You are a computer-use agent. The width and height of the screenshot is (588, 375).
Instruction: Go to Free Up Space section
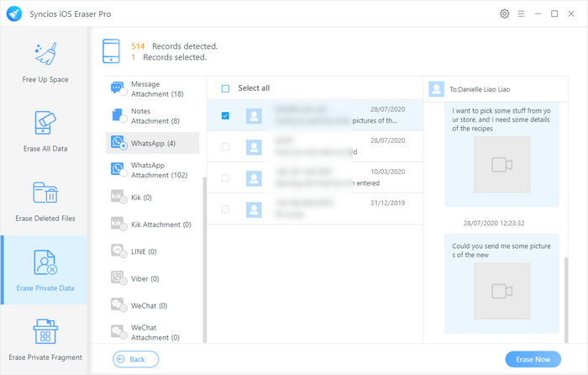[44, 62]
